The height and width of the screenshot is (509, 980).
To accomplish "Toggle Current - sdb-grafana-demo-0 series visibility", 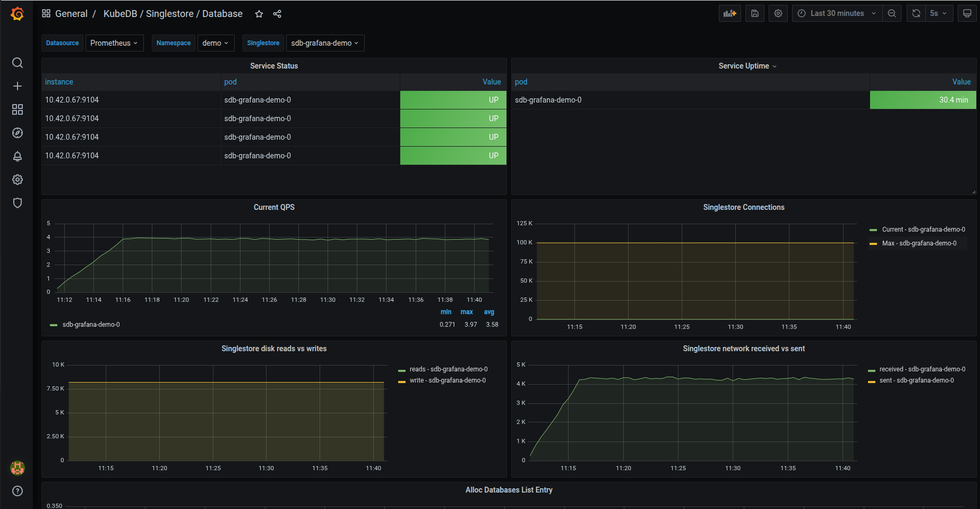I will (x=923, y=230).
